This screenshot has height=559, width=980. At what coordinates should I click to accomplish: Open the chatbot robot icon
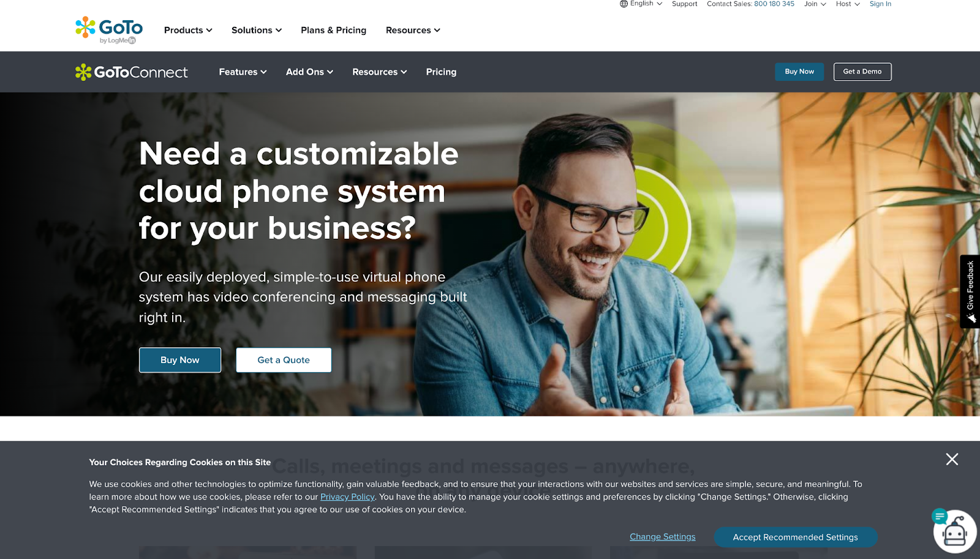[x=954, y=531]
